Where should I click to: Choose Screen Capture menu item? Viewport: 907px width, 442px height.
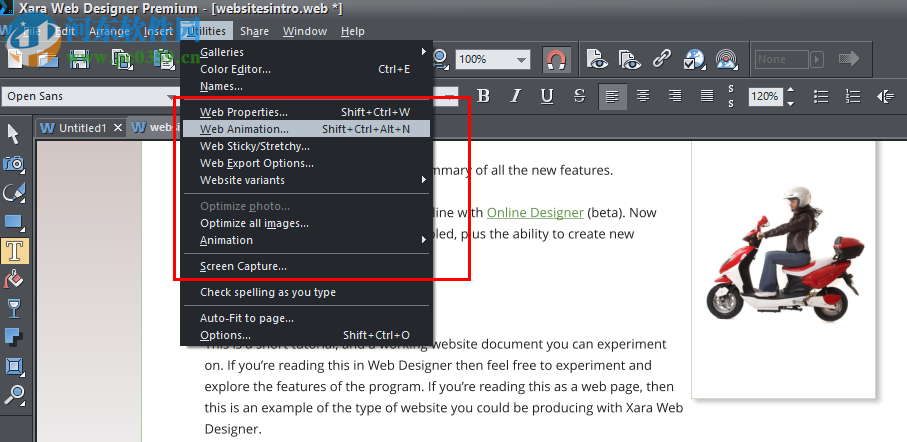pos(307,266)
